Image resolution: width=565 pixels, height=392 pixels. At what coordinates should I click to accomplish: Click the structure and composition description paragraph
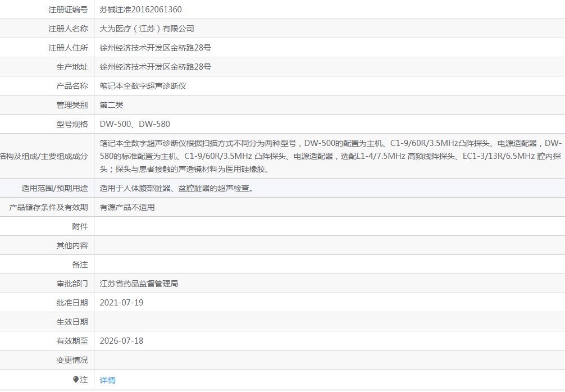point(330,156)
